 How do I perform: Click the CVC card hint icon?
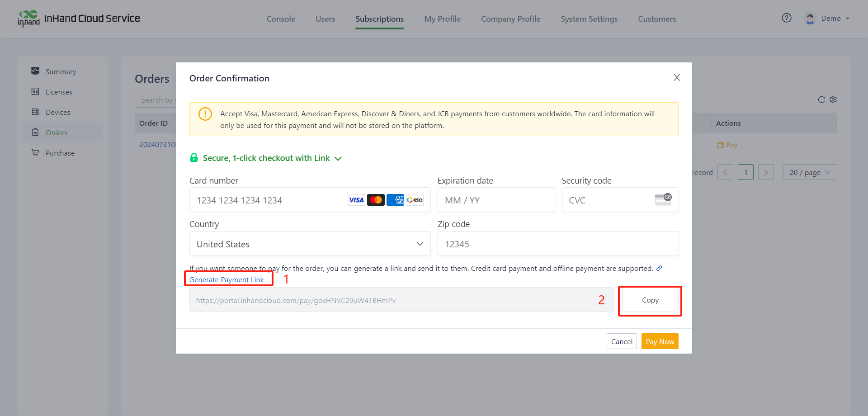pyautogui.click(x=663, y=199)
